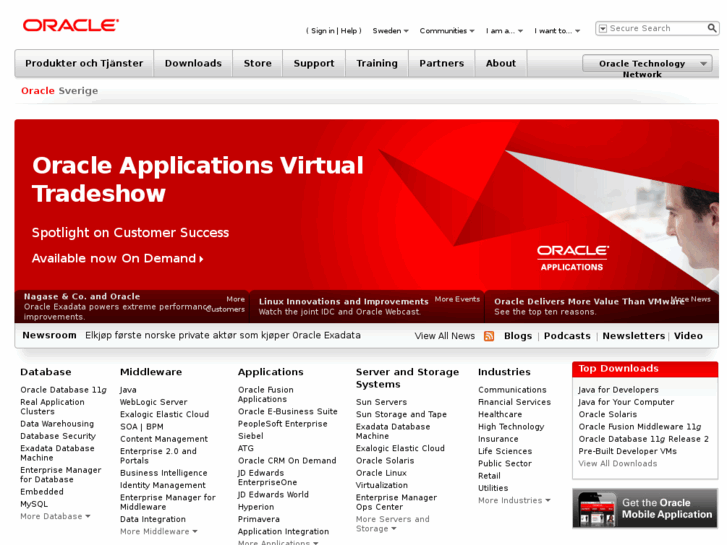Expand the 'I am a...' dropdown
This screenshot has height=545, width=727.
tap(504, 31)
